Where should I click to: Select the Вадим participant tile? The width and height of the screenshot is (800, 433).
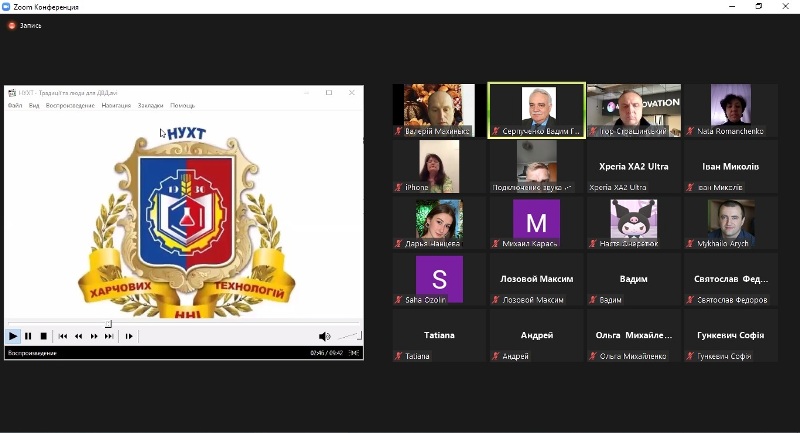tap(634, 279)
